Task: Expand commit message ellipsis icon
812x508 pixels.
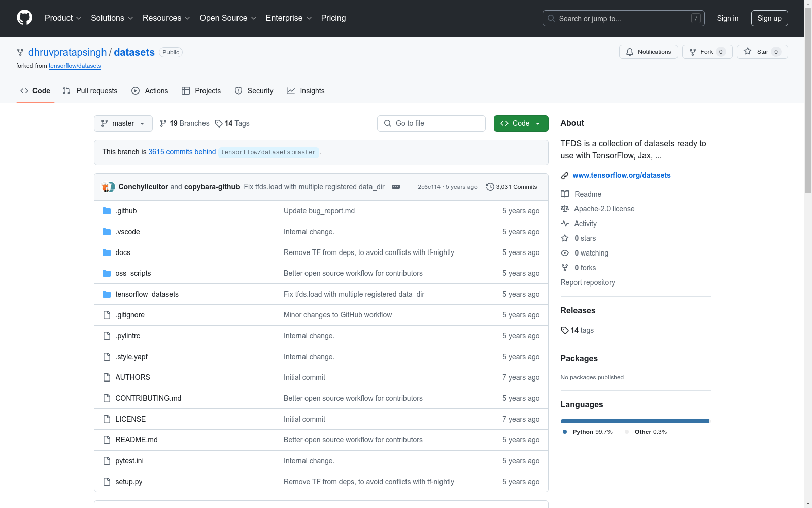Action: [396, 187]
